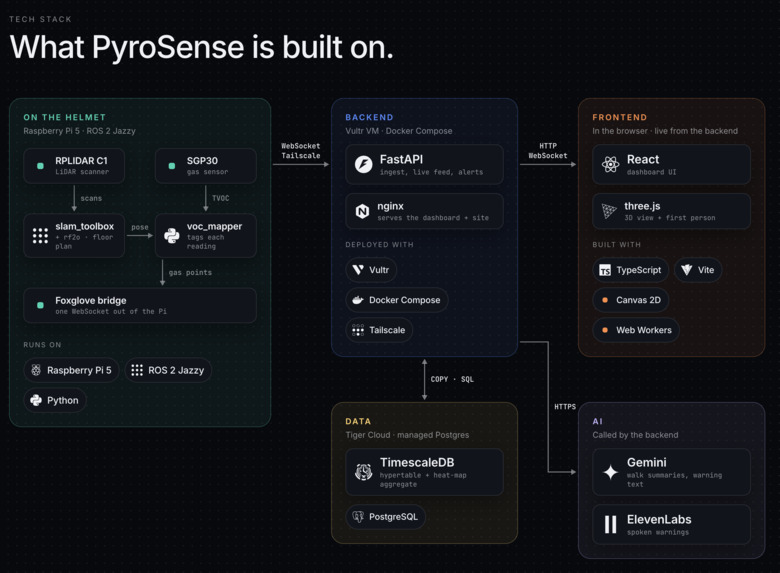Click 'one WebSocket out of the Pi' text
The height and width of the screenshot is (573, 780).
click(111, 311)
